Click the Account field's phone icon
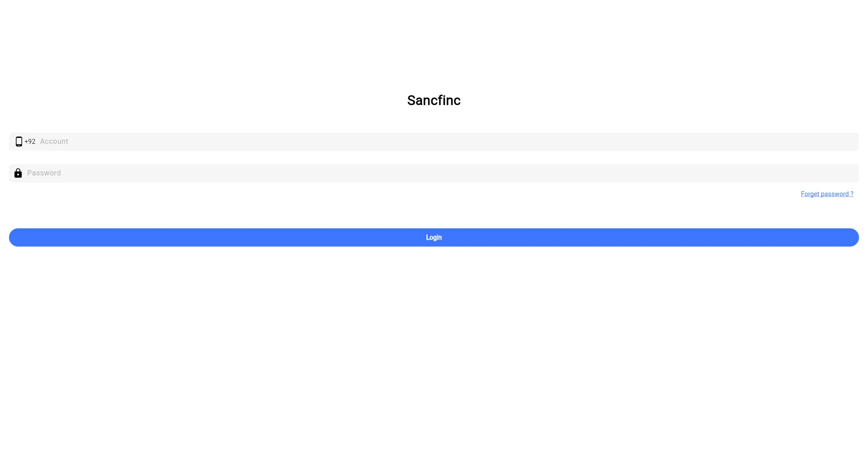Screen dimensions: 868x449 [x=19, y=142]
